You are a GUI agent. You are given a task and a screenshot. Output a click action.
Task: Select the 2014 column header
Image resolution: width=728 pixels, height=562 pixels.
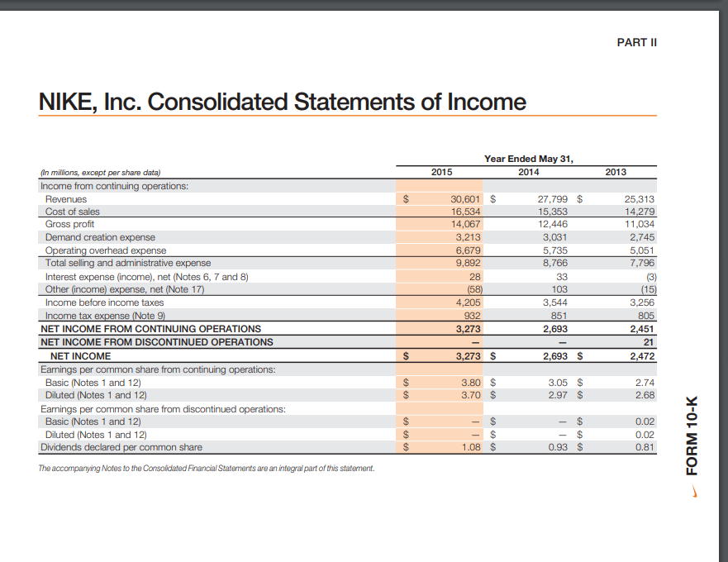click(x=528, y=172)
